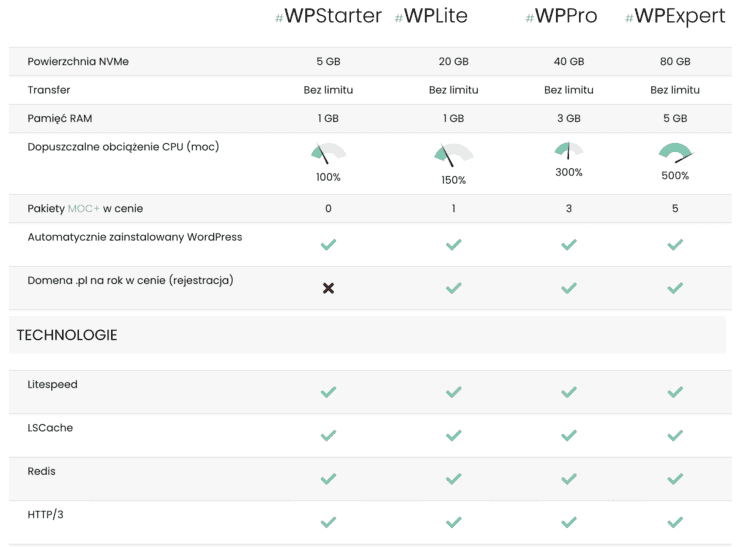740x547 pixels.
Task: Click the black X for WPStarter .pl domain
Action: (x=328, y=288)
